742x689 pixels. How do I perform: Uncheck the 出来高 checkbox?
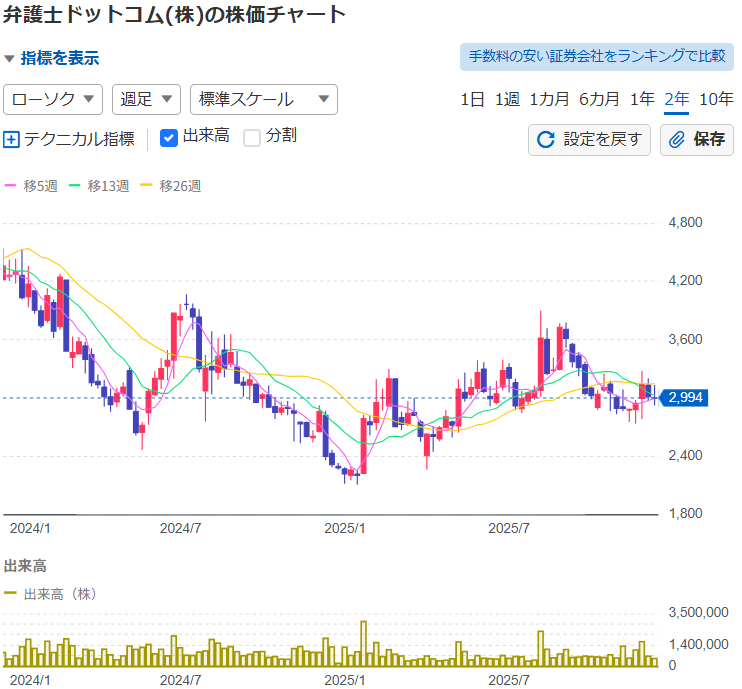pyautogui.click(x=169, y=137)
